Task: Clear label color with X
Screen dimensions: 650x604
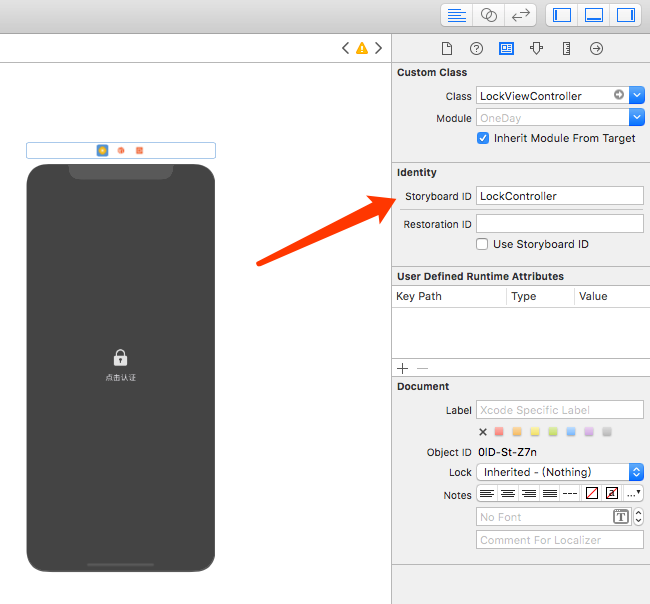Action: coord(483,432)
